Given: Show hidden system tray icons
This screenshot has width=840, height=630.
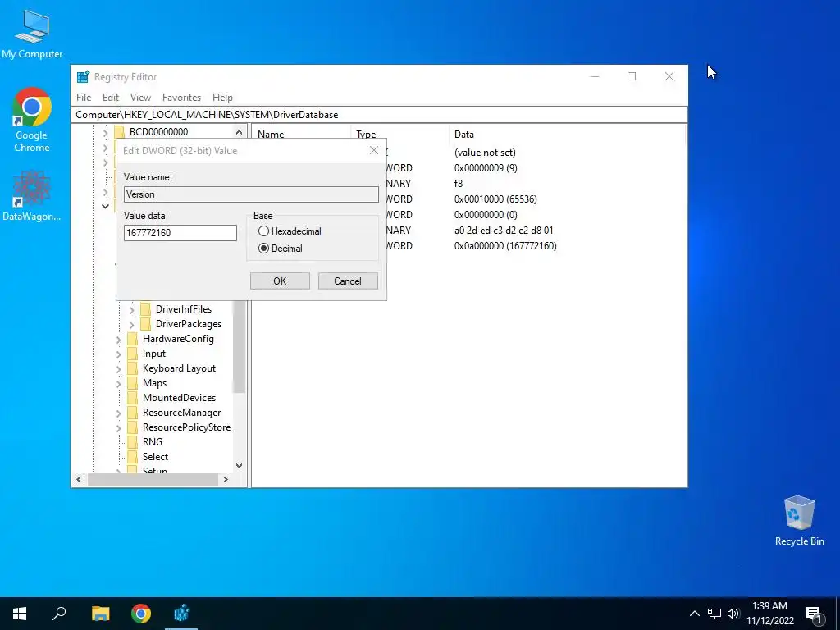Looking at the screenshot, I should pyautogui.click(x=694, y=614).
